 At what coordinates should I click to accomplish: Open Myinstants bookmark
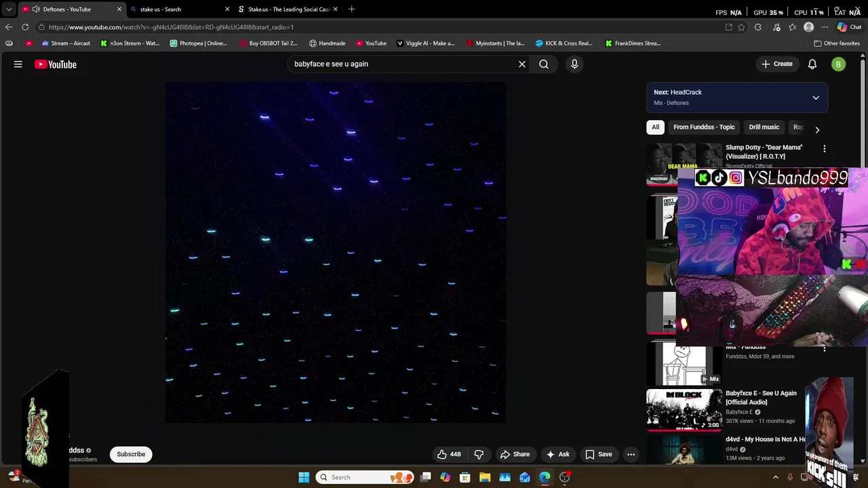[495, 43]
